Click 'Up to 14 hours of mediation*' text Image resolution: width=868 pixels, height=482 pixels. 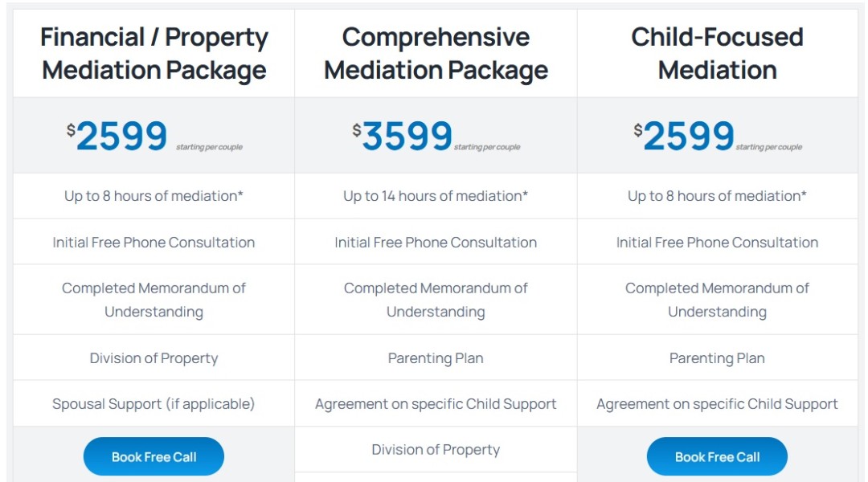tap(436, 196)
